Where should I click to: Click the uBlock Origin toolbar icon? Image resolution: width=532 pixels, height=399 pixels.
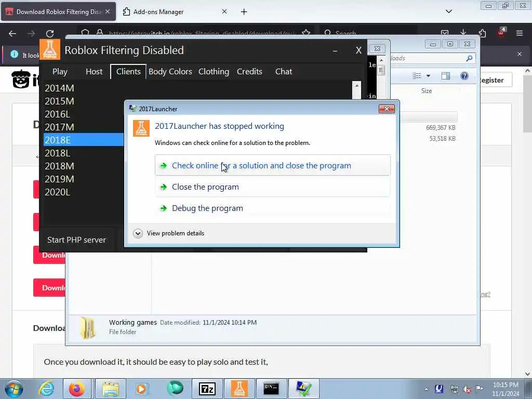(x=501, y=33)
